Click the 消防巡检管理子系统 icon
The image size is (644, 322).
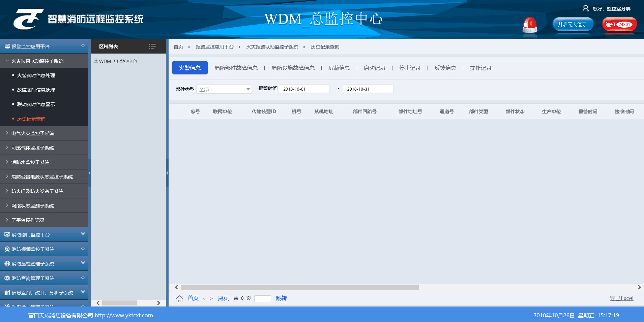coord(7,264)
